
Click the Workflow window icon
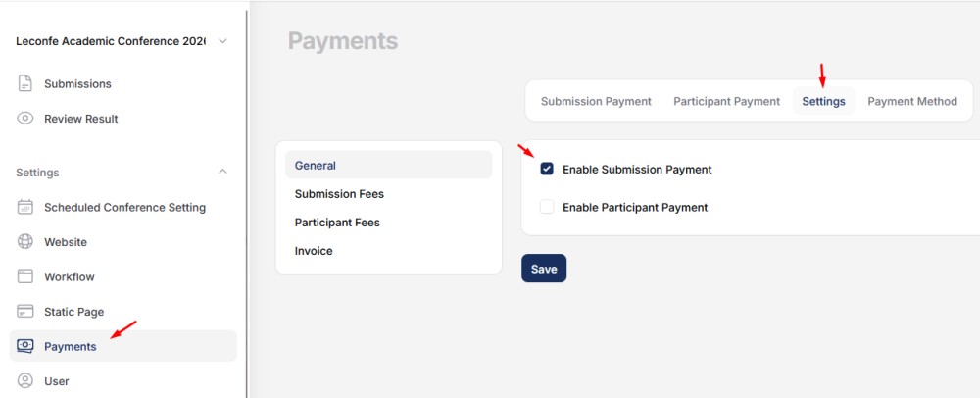point(25,277)
